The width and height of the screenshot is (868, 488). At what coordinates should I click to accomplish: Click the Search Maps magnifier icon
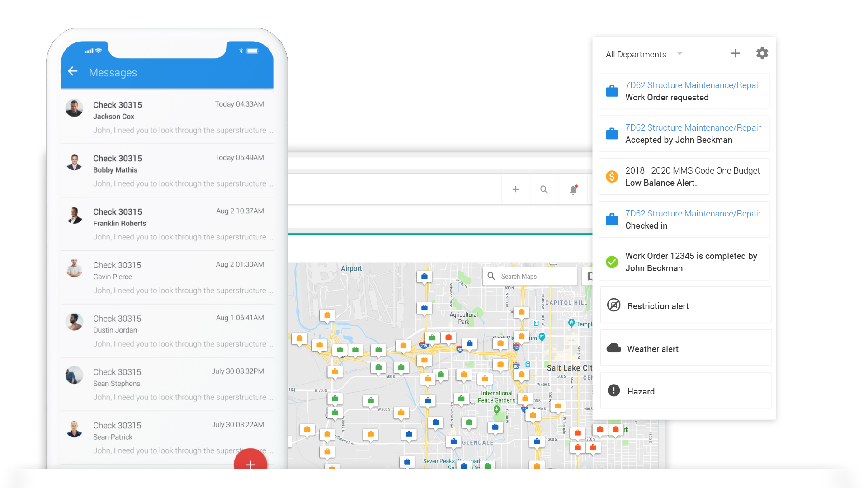[491, 276]
